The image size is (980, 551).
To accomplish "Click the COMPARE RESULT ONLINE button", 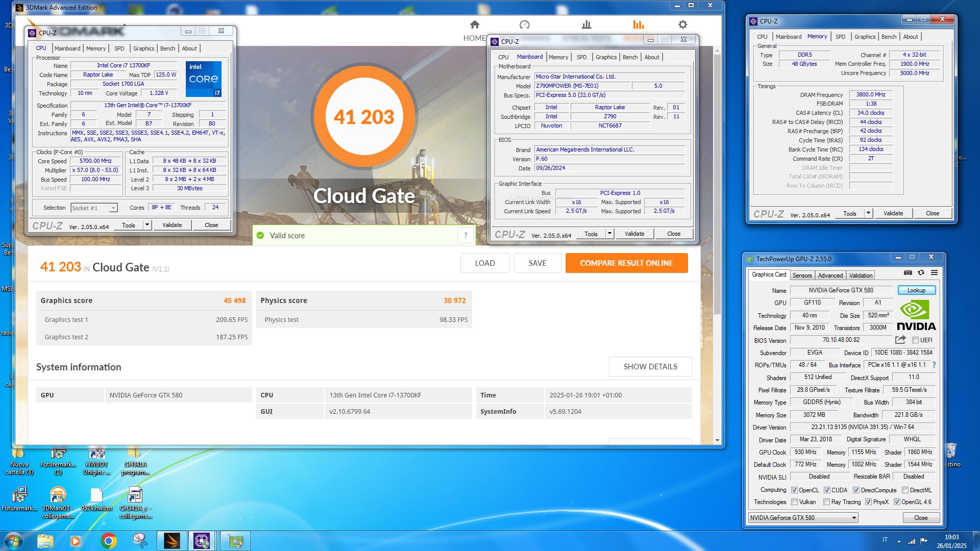I will (626, 263).
